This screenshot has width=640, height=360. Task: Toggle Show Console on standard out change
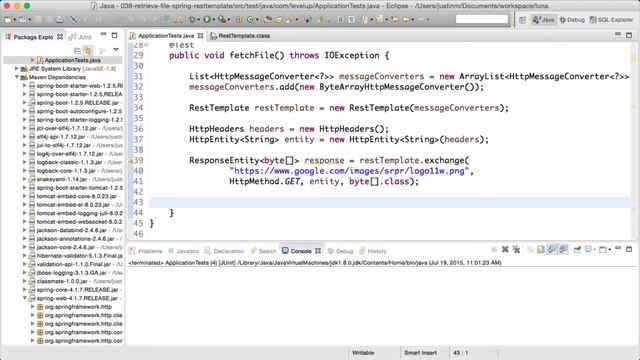pyautogui.click(x=552, y=249)
